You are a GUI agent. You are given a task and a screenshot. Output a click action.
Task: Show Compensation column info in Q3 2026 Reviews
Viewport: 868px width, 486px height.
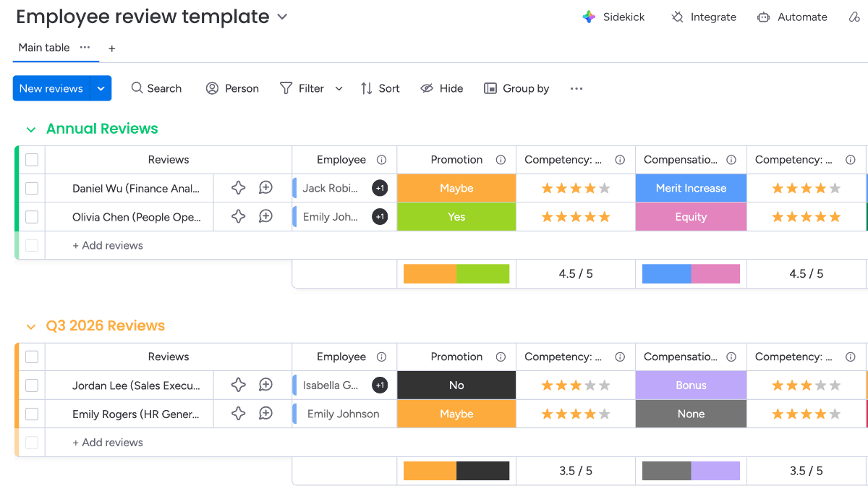point(731,357)
